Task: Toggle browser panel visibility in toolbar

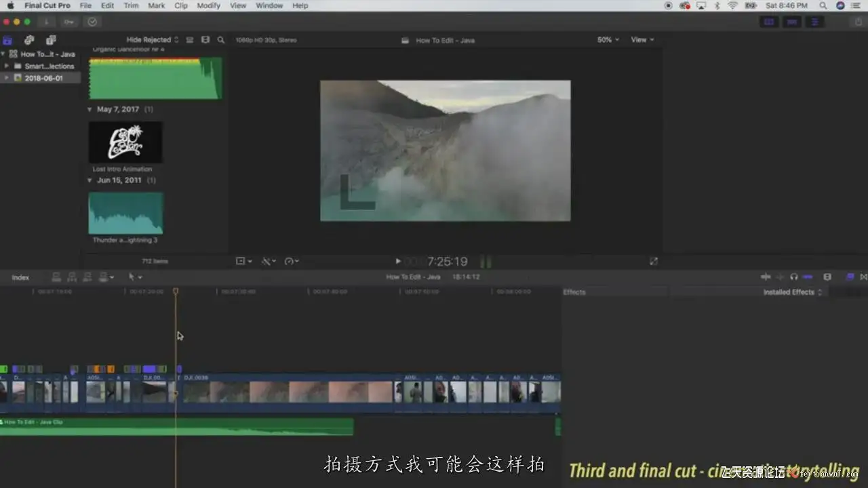Action: [x=769, y=22]
